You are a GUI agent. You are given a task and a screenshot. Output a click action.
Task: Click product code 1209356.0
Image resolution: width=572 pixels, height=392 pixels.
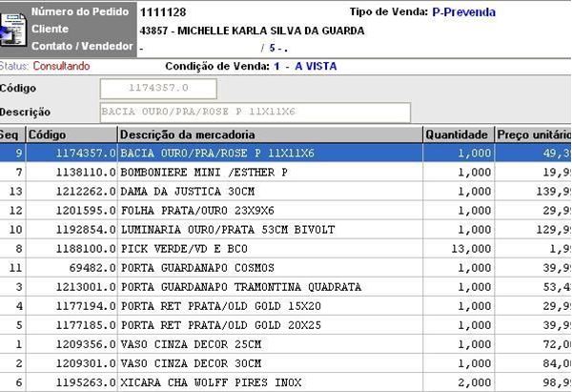point(86,344)
